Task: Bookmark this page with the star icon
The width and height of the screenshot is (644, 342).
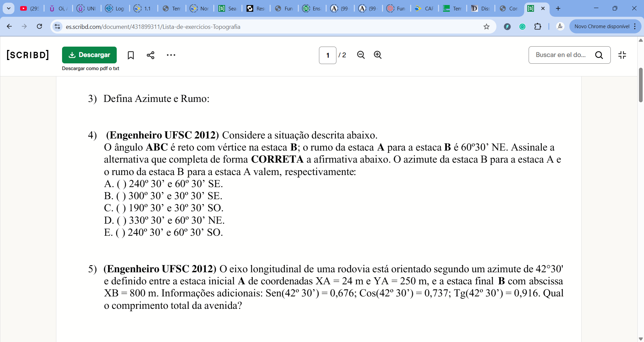Action: tap(486, 26)
